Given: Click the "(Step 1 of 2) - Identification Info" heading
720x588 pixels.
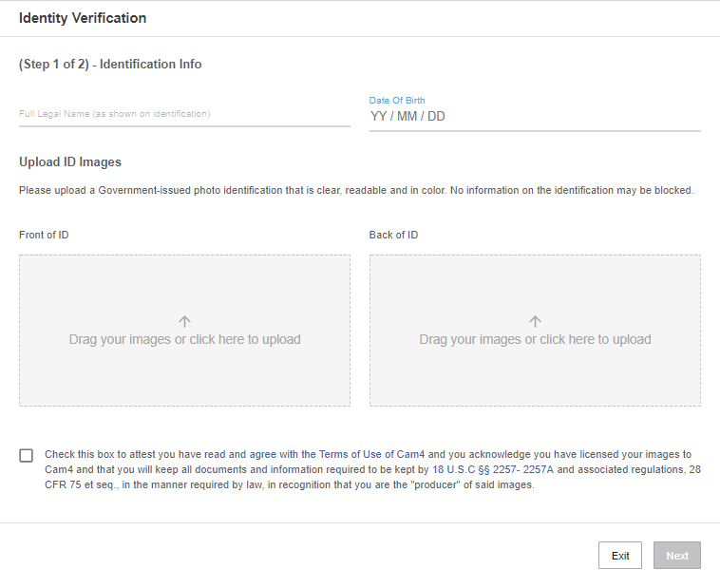Looking at the screenshot, I should click(110, 65).
